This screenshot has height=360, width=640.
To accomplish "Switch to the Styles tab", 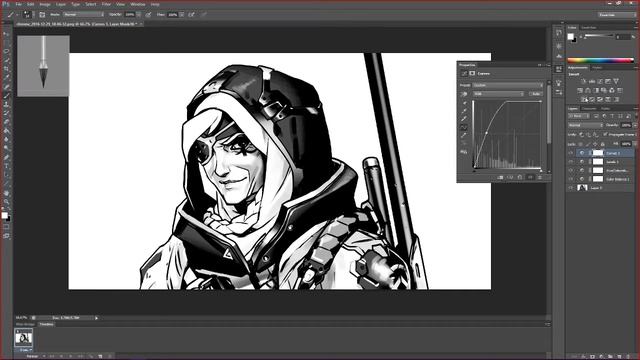I will tap(597, 68).
